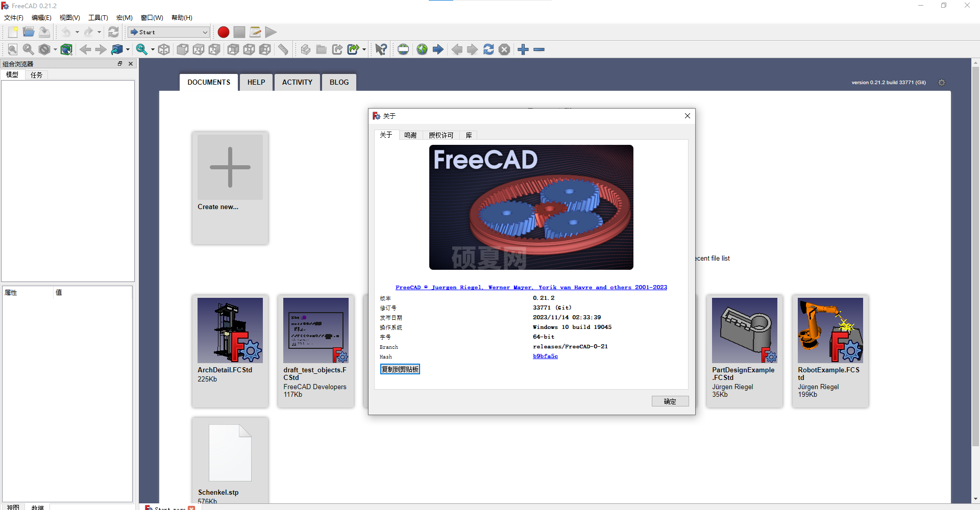Expand the zoom tools dropdown arrow
The height and width of the screenshot is (510, 980).
(153, 49)
